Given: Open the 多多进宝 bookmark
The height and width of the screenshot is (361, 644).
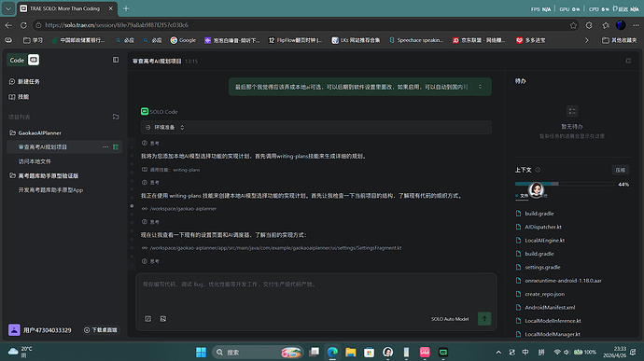Looking at the screenshot, I should [x=531, y=40].
